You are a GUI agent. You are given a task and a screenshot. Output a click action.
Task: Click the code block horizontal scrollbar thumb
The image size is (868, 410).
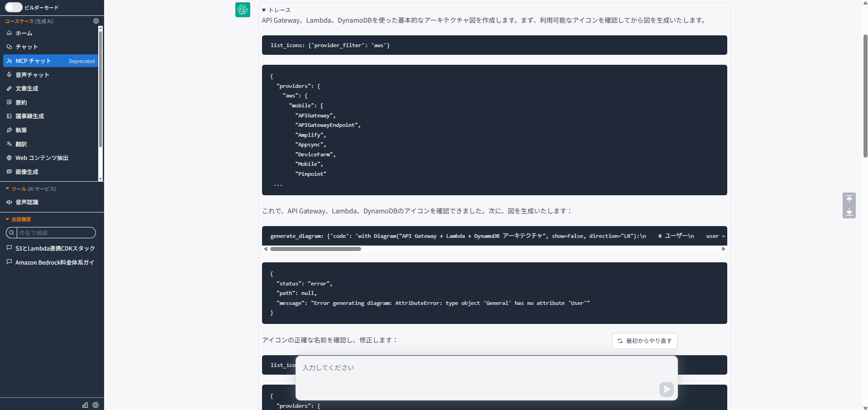315,249
